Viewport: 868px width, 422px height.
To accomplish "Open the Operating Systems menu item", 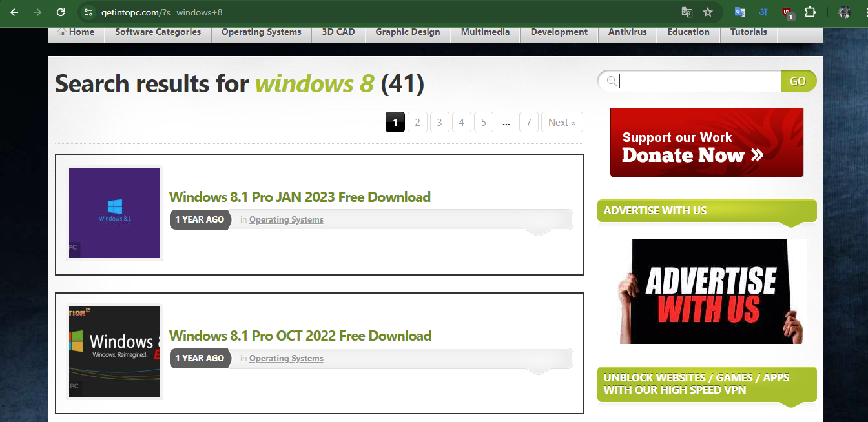I will click(262, 32).
